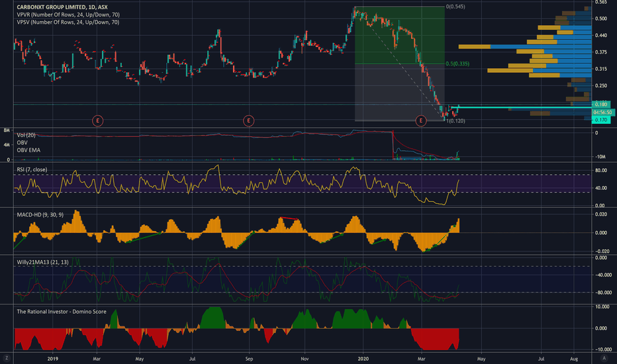Select the VPVR indicator label
The width and height of the screenshot is (617, 364).
click(68, 15)
